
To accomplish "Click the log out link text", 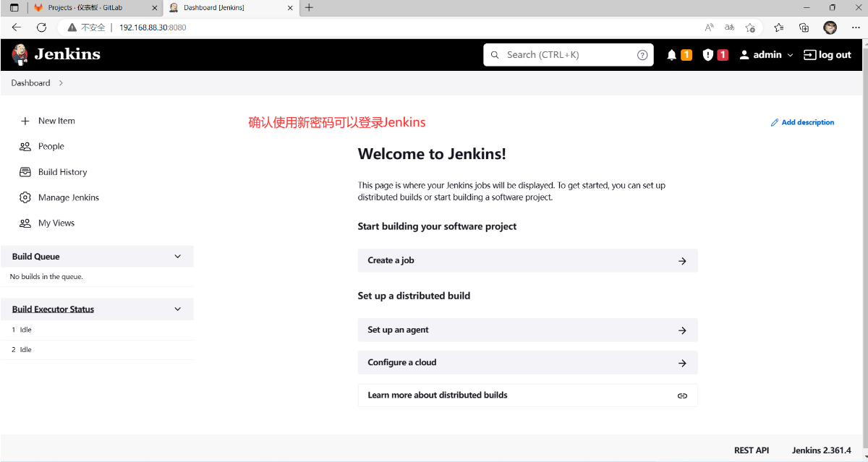I will point(835,55).
